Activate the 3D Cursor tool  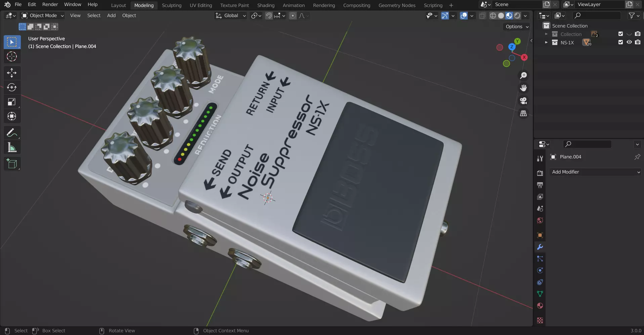click(x=12, y=57)
